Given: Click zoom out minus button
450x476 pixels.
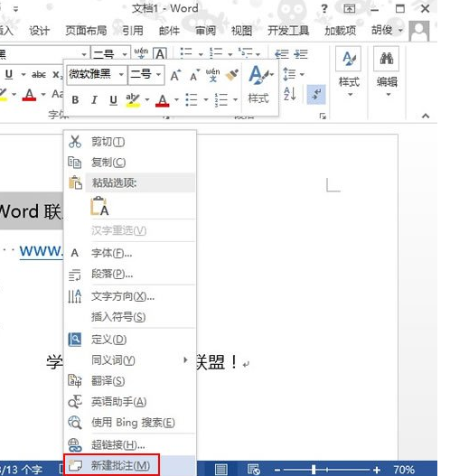Looking at the screenshot, I should point(277,471).
